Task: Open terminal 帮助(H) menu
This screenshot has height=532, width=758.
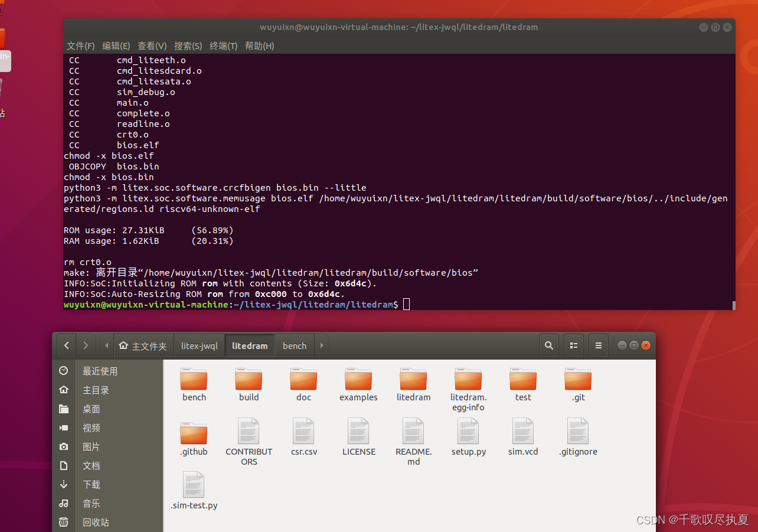Action: [260, 45]
